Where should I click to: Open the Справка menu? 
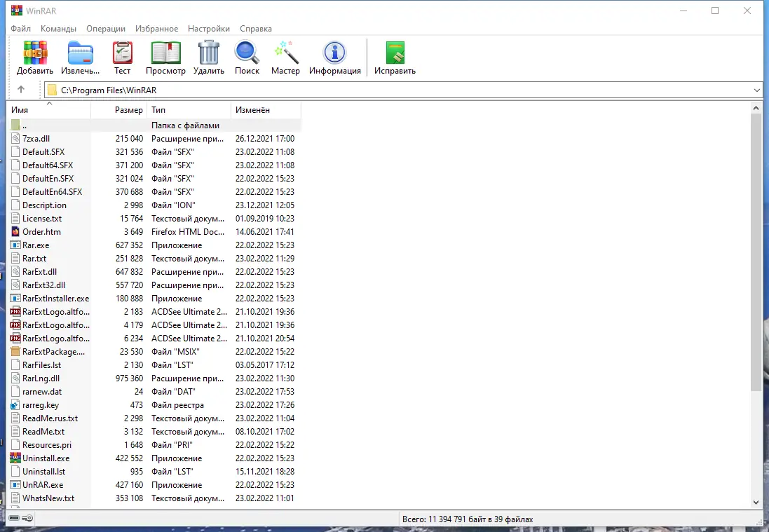click(256, 29)
